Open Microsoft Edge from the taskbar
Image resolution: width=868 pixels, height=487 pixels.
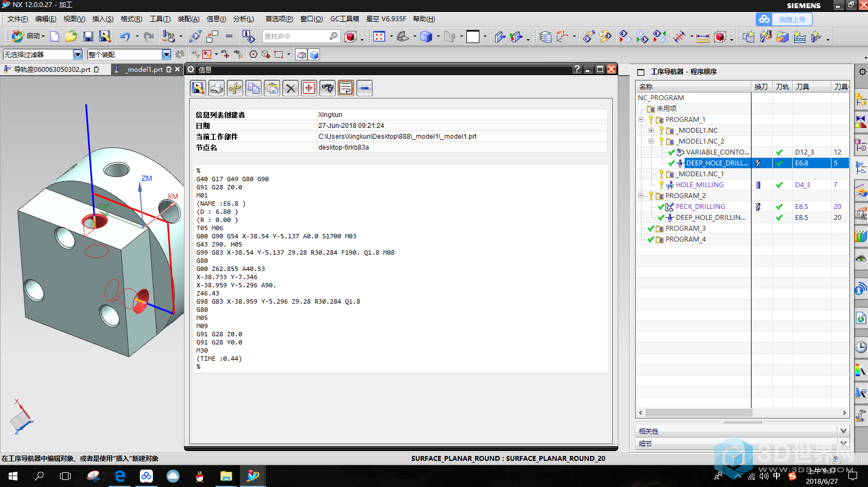pos(120,476)
